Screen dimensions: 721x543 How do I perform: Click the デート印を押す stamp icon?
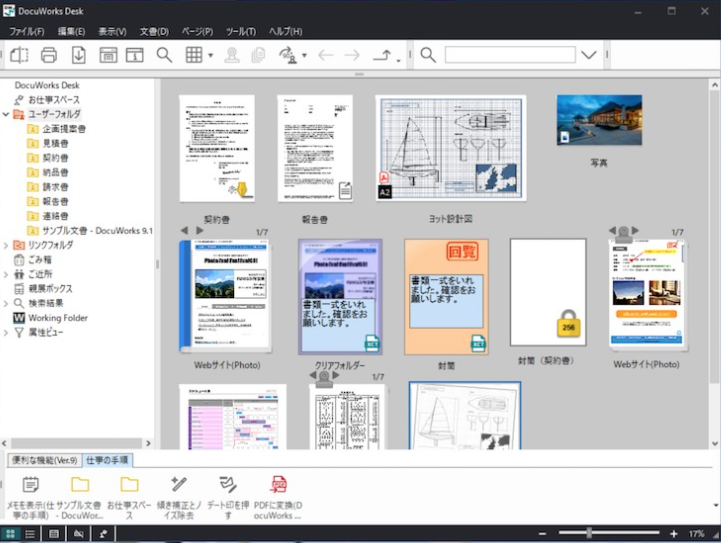(228, 485)
